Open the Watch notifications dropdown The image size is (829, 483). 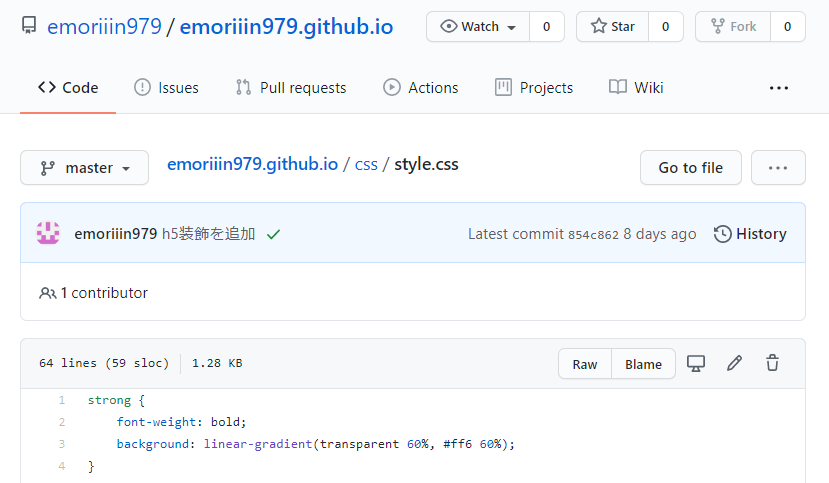point(478,26)
